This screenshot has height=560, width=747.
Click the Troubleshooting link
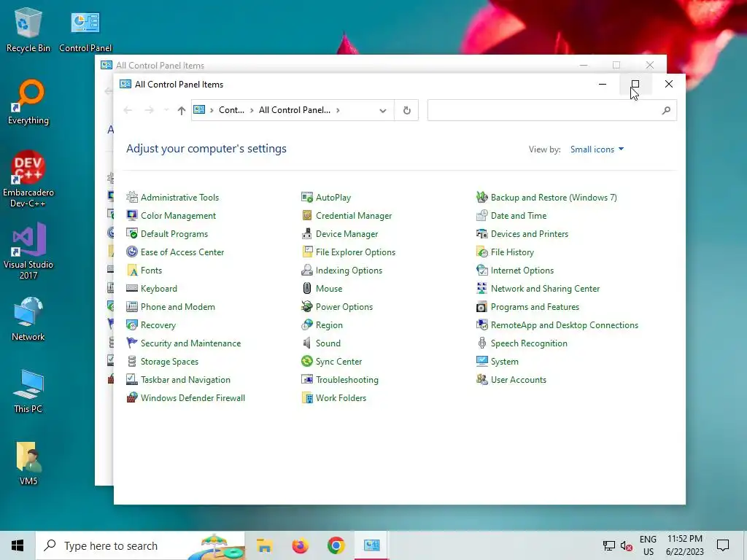(347, 379)
